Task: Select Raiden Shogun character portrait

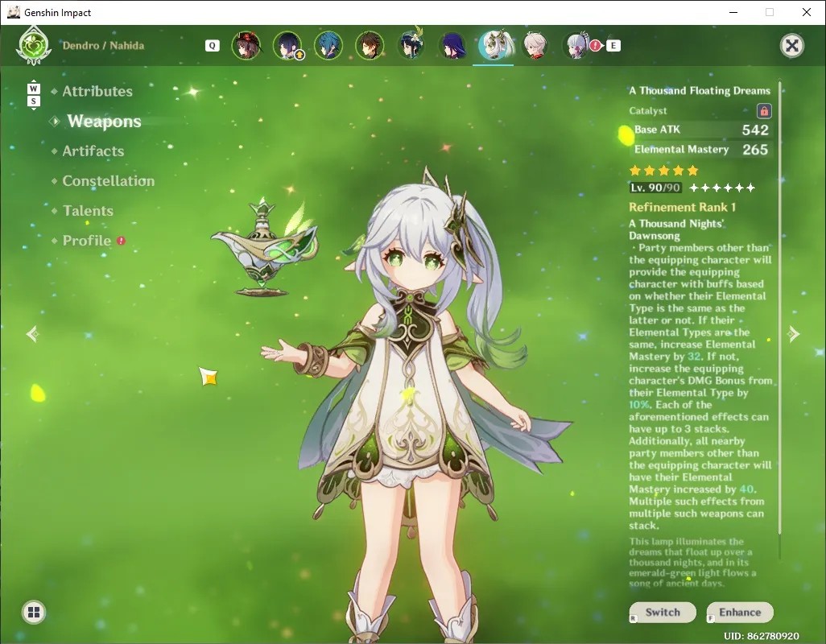Action: tap(452, 46)
